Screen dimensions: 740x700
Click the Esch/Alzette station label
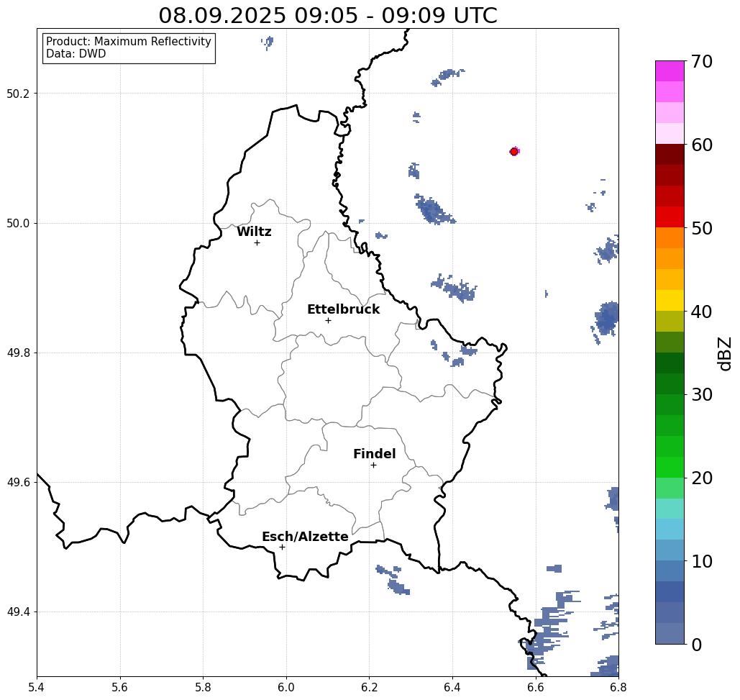coord(305,537)
